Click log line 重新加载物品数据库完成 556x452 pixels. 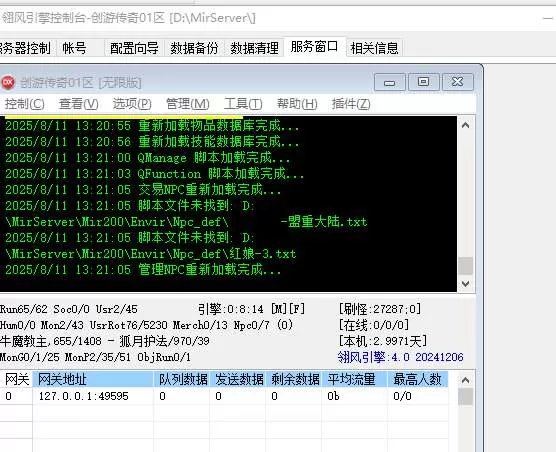(152, 126)
